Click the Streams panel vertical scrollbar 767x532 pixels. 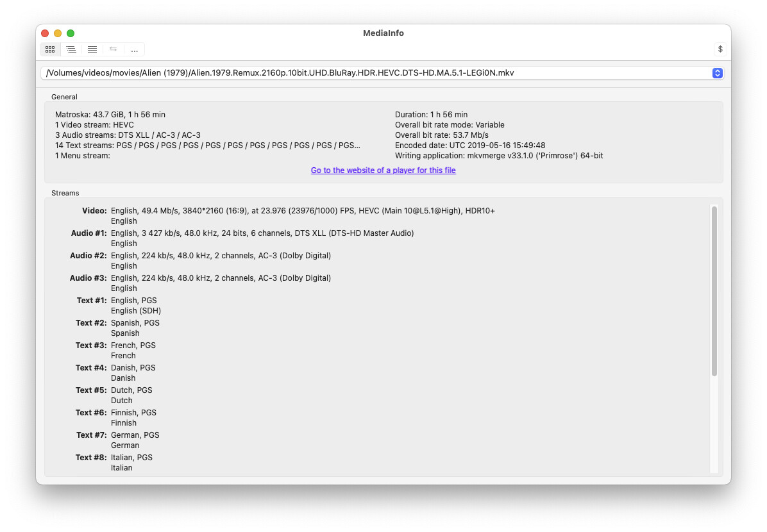pos(714,291)
